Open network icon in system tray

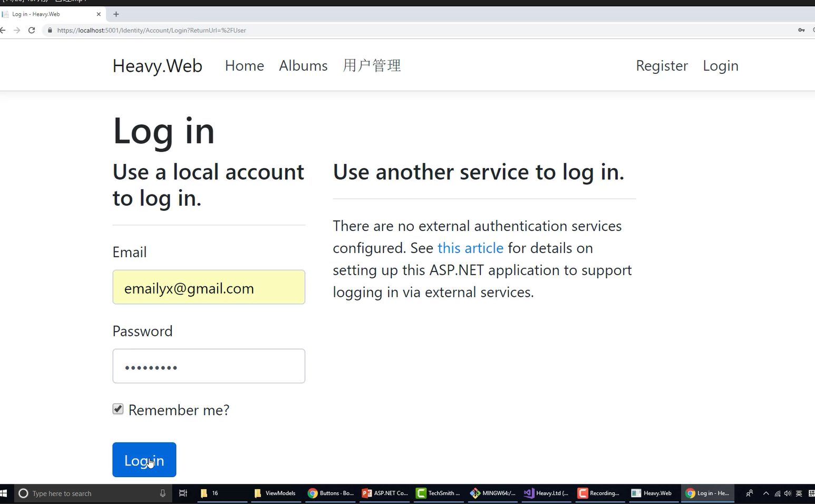click(x=777, y=493)
